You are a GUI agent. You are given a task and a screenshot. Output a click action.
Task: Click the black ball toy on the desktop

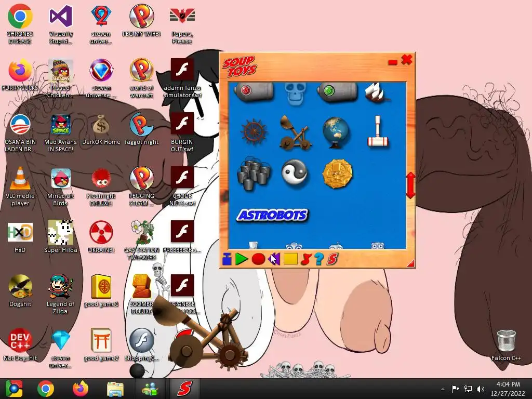click(x=137, y=371)
